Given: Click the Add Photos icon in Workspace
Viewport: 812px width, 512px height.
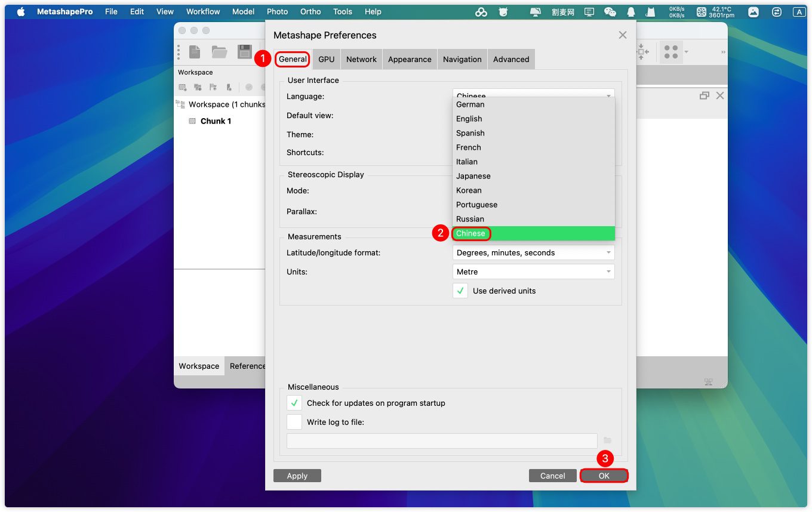Looking at the screenshot, I should tap(198, 87).
